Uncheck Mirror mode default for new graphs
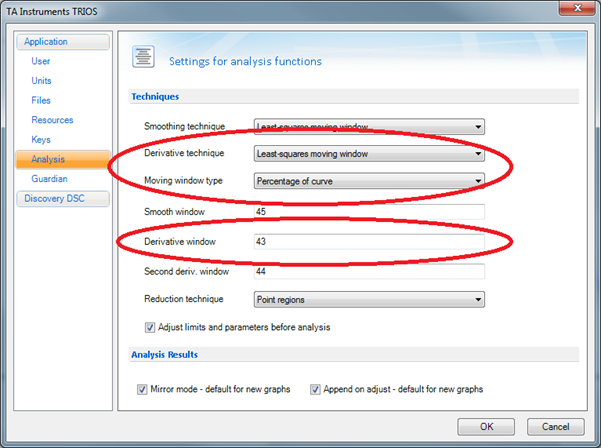Image resolution: width=601 pixels, height=448 pixels. point(142,390)
